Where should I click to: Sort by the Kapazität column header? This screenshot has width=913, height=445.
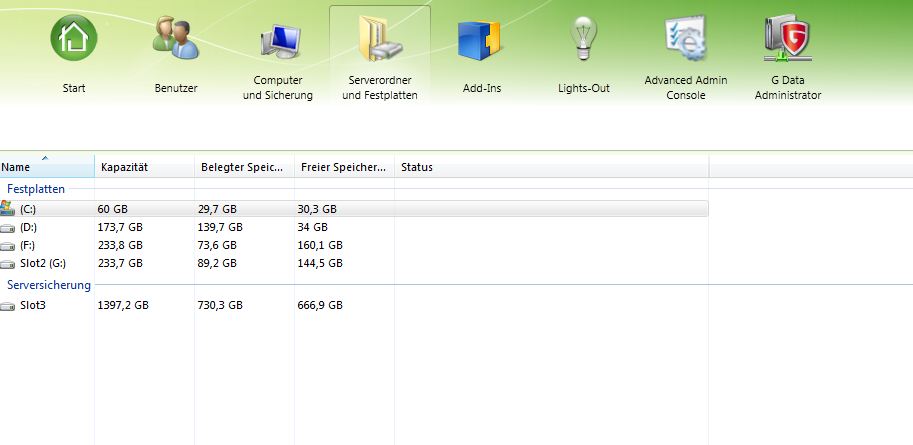click(x=144, y=167)
